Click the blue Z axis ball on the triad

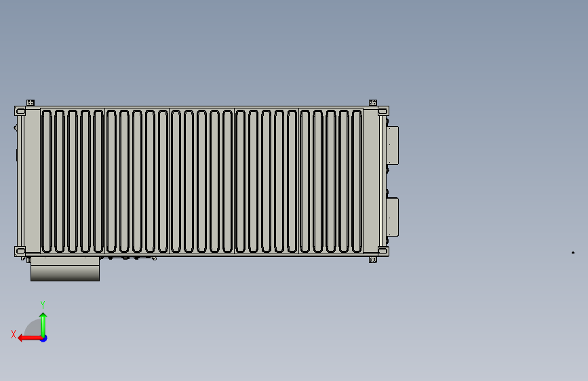click(44, 339)
